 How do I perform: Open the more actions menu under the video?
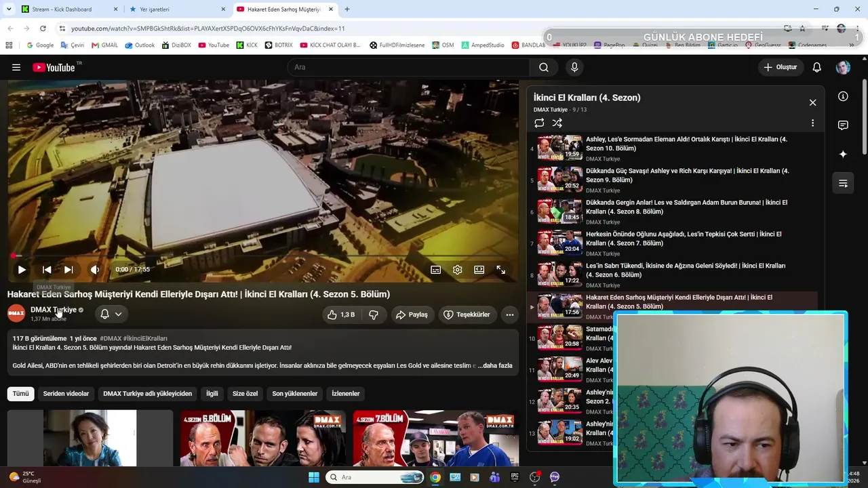coord(509,314)
